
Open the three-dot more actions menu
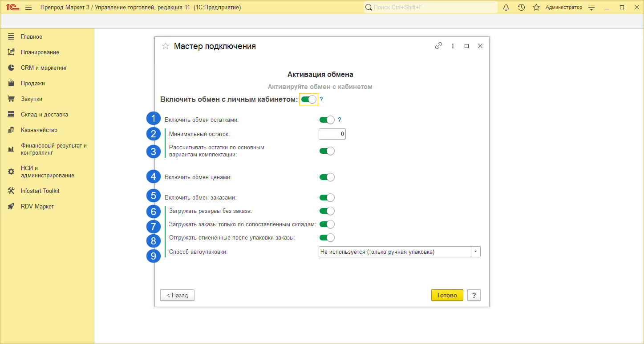[453, 46]
